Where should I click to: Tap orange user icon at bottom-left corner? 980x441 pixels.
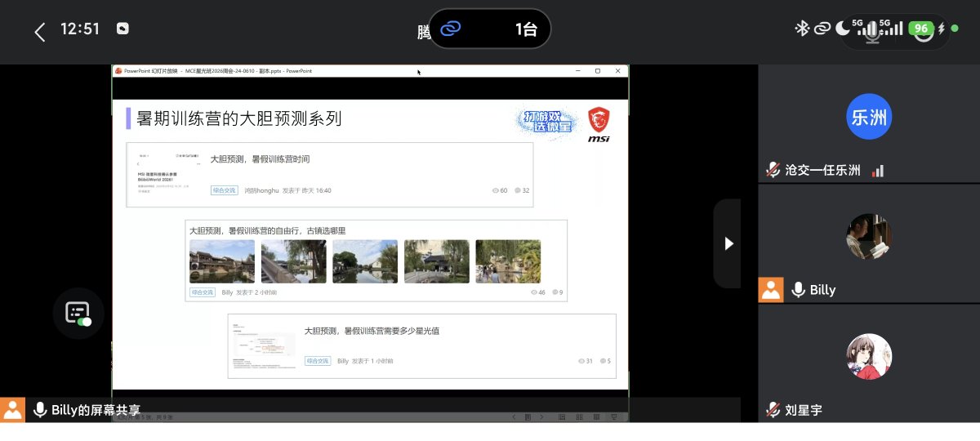click(x=12, y=409)
